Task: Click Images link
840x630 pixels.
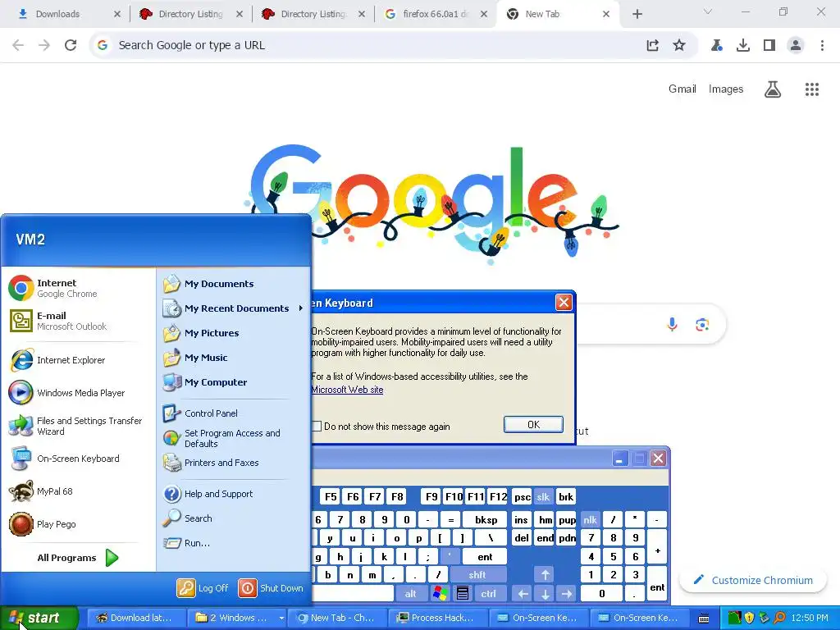Action: [726, 89]
